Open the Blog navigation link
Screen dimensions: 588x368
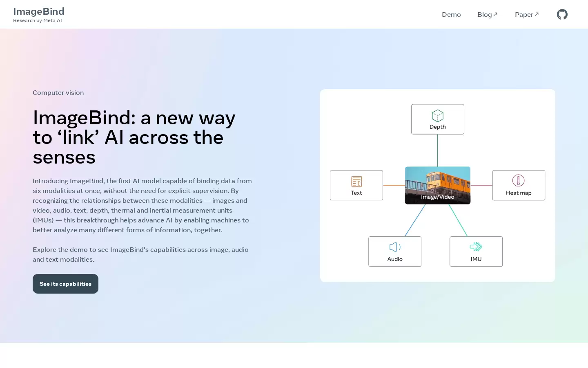pyautogui.click(x=485, y=14)
